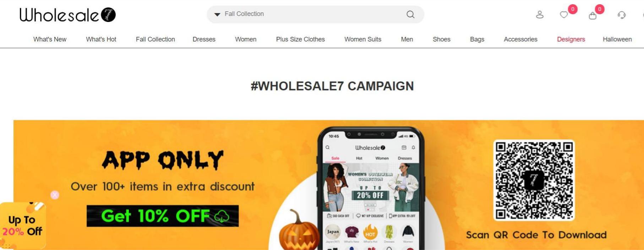The height and width of the screenshot is (250, 644).
Task: Open the Halloween category
Action: [617, 39]
